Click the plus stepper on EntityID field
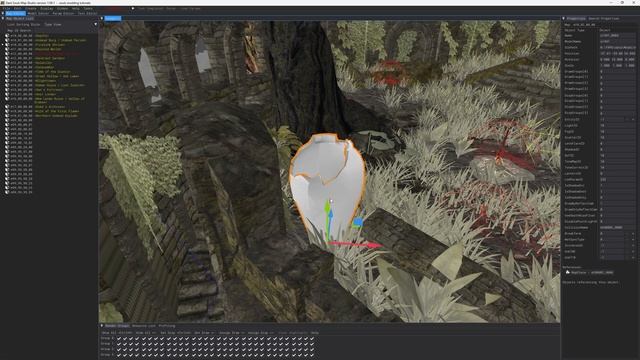Viewport: 640px width, 360px height. tap(633, 119)
